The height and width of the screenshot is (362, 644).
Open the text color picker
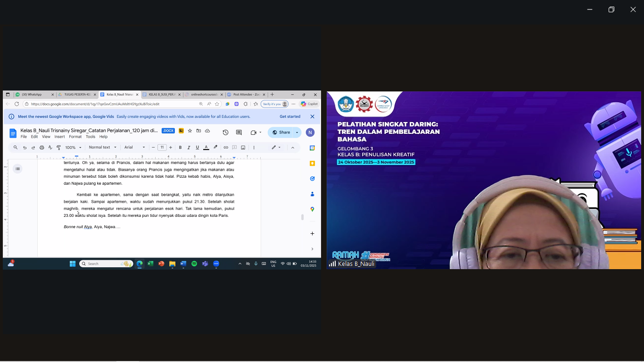pyautogui.click(x=206, y=148)
